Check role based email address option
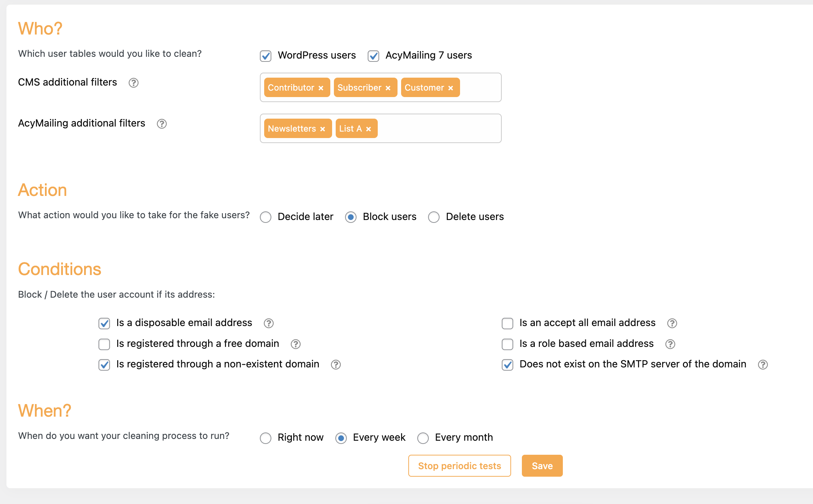 (x=507, y=344)
